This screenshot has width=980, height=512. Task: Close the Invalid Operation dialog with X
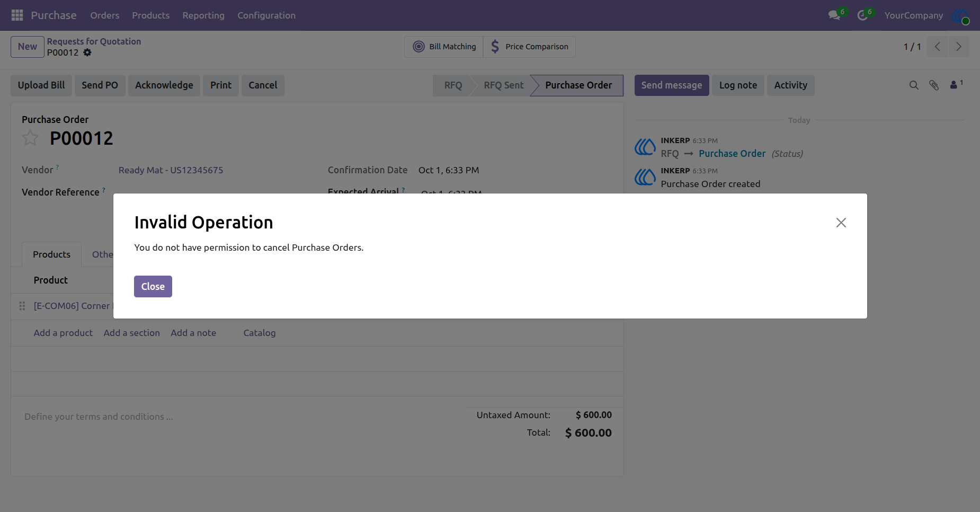coord(841,223)
